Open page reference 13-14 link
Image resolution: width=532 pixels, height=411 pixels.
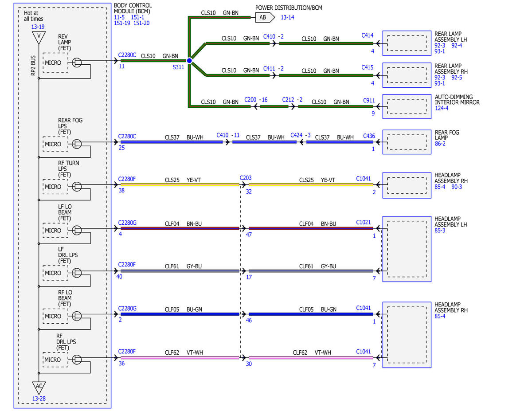(287, 17)
